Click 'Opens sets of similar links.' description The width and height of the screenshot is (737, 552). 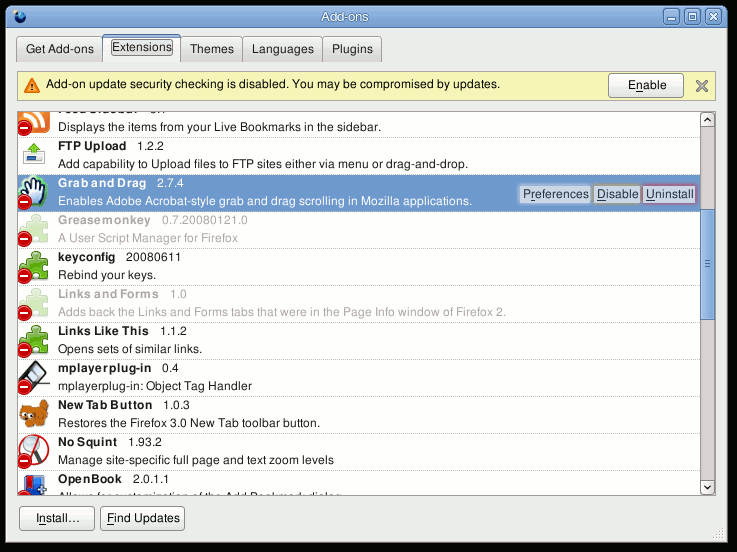(130, 349)
